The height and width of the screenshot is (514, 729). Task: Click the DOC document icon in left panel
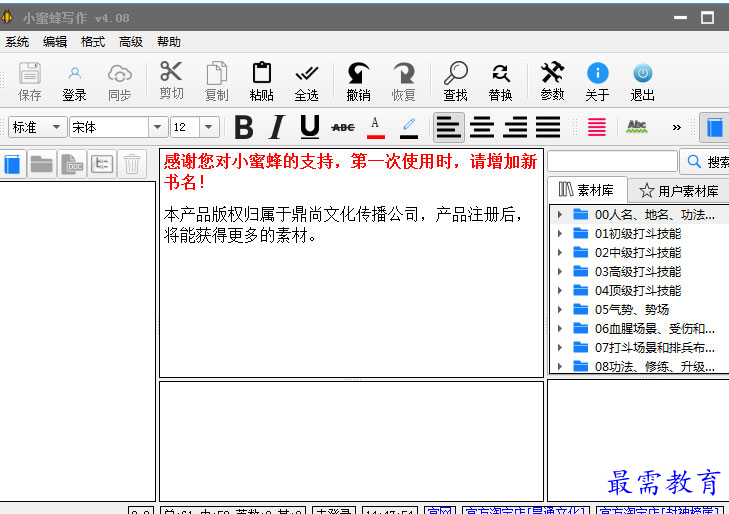(72, 164)
